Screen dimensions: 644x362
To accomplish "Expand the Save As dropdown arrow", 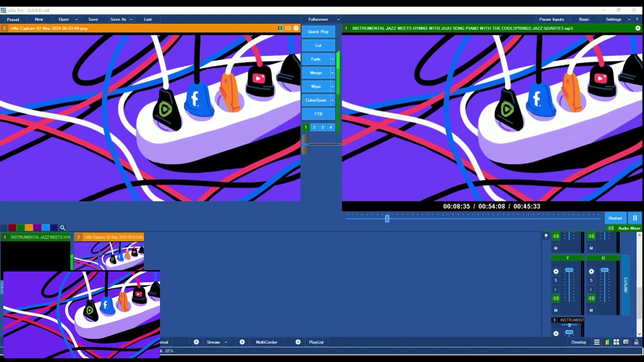I will 131,20.
